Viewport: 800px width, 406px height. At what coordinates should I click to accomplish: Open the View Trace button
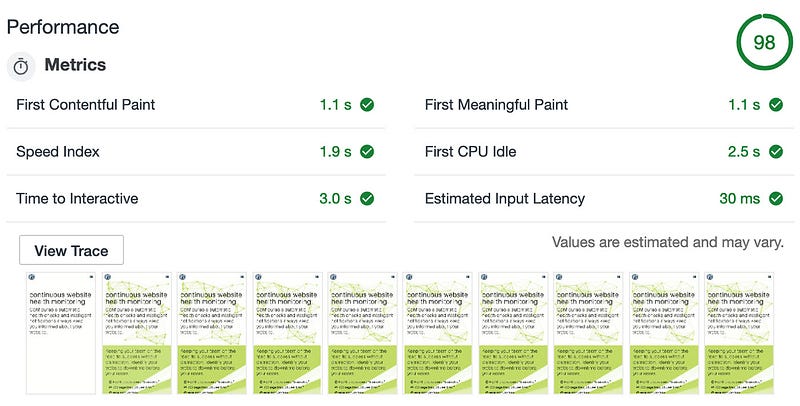(71, 250)
